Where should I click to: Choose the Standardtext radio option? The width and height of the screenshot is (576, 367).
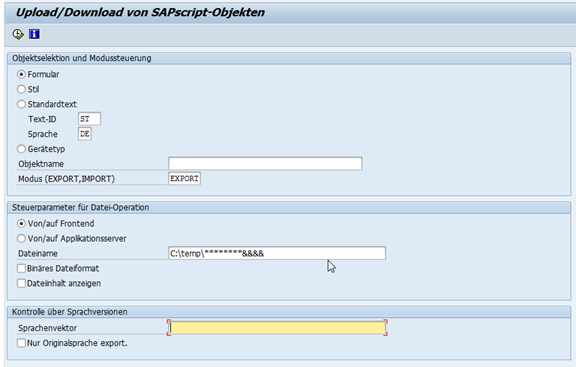(x=21, y=104)
